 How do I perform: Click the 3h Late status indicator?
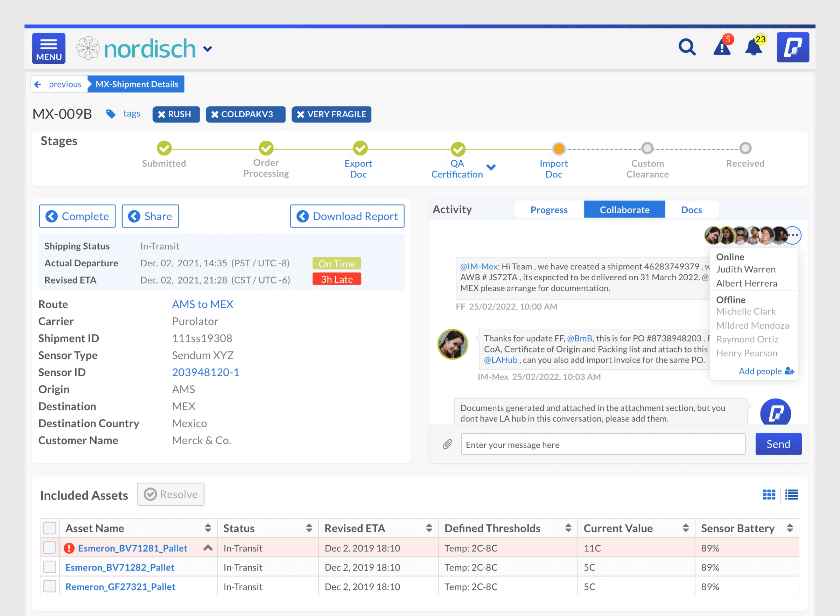click(x=336, y=279)
